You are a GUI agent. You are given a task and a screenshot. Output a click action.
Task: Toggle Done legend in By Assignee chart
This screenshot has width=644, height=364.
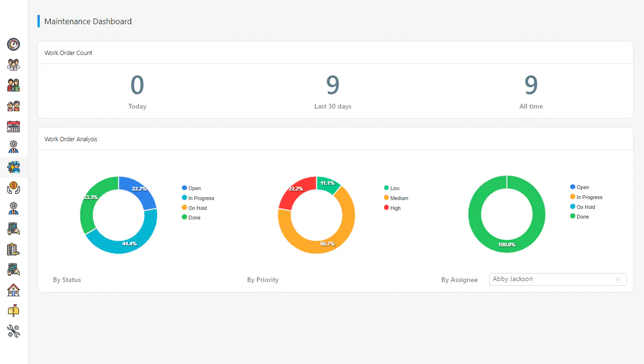(x=580, y=217)
